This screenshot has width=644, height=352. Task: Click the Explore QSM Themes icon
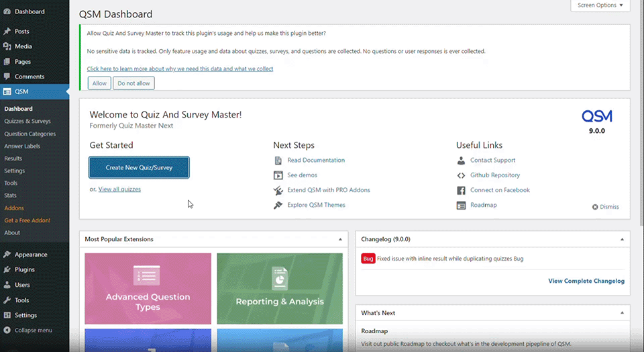[x=278, y=205]
